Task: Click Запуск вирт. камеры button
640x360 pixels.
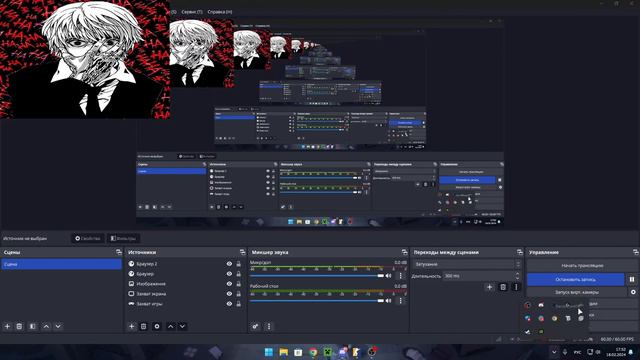Action: pyautogui.click(x=577, y=292)
